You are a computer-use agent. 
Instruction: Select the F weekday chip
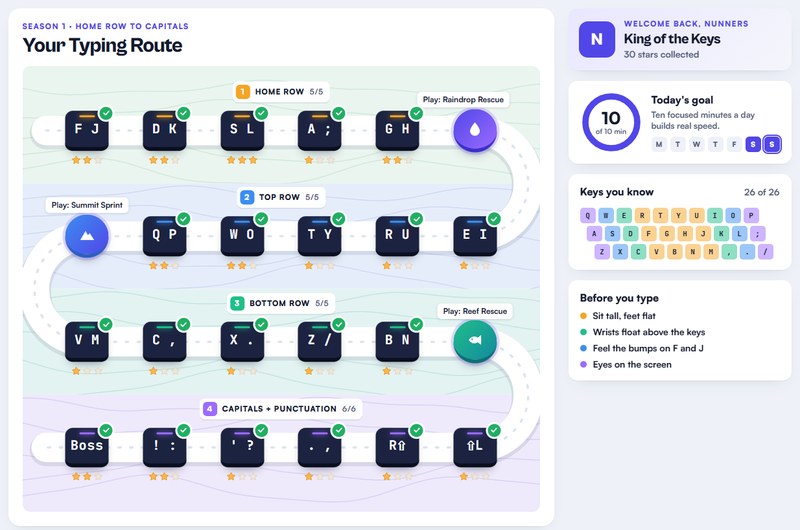(734, 144)
